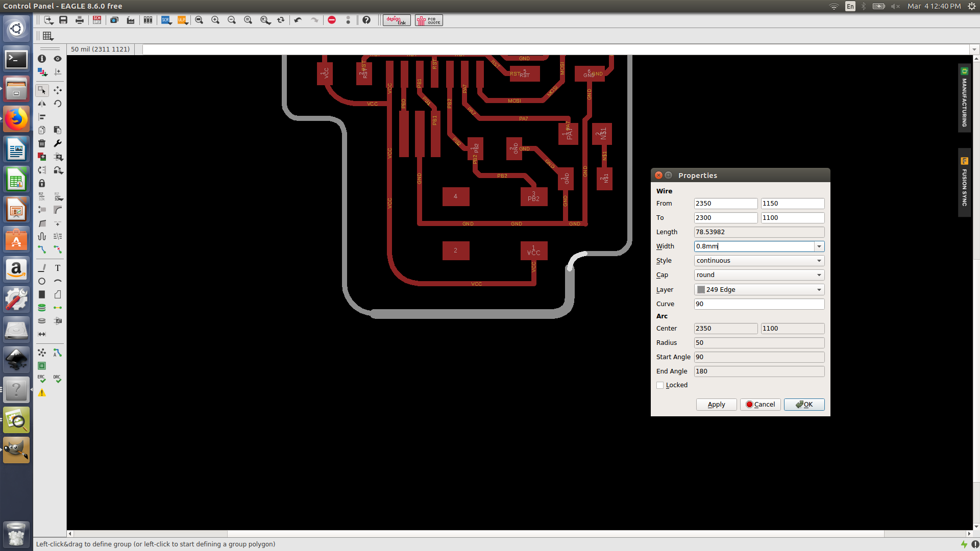980x551 pixels.
Task: Open Help with the question mark icon
Action: [x=366, y=20]
